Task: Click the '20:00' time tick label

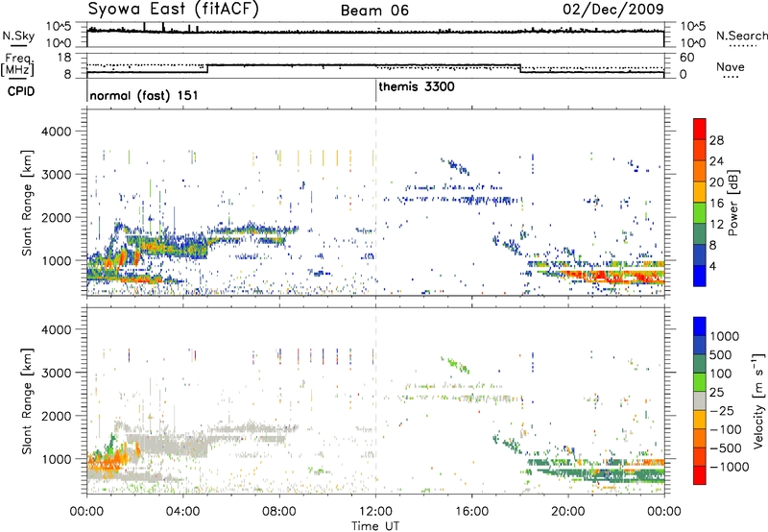Action: pyautogui.click(x=568, y=512)
